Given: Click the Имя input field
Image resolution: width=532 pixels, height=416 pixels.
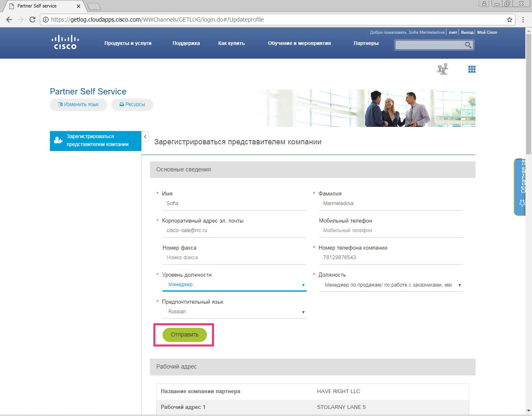Looking at the screenshot, I should [234, 204].
